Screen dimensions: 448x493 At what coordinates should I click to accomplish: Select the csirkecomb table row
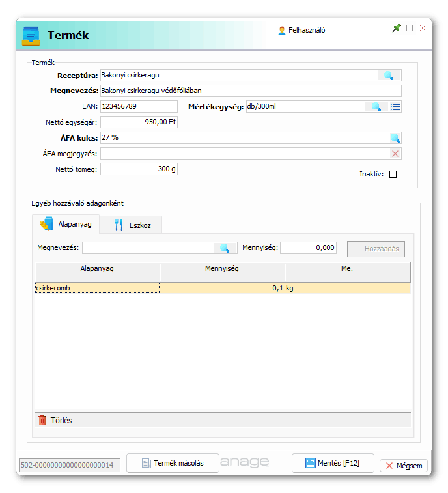pyautogui.click(x=96, y=288)
